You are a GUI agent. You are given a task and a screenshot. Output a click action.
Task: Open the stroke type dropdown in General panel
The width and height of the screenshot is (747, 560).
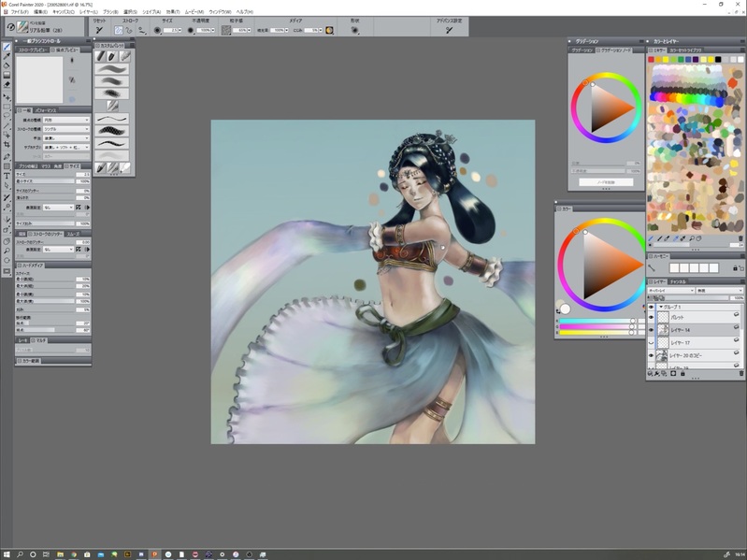click(x=66, y=129)
